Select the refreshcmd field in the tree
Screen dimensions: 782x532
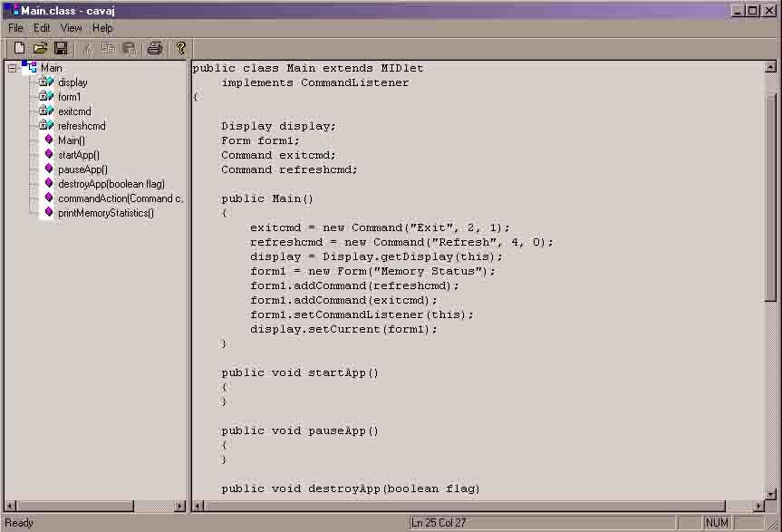pyautogui.click(x=82, y=126)
